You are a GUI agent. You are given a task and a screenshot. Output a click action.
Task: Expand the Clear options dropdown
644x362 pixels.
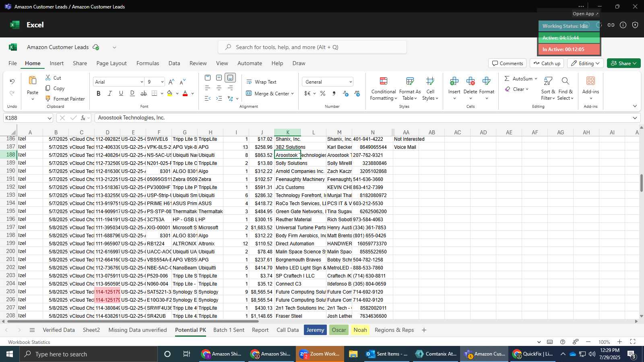(x=527, y=89)
